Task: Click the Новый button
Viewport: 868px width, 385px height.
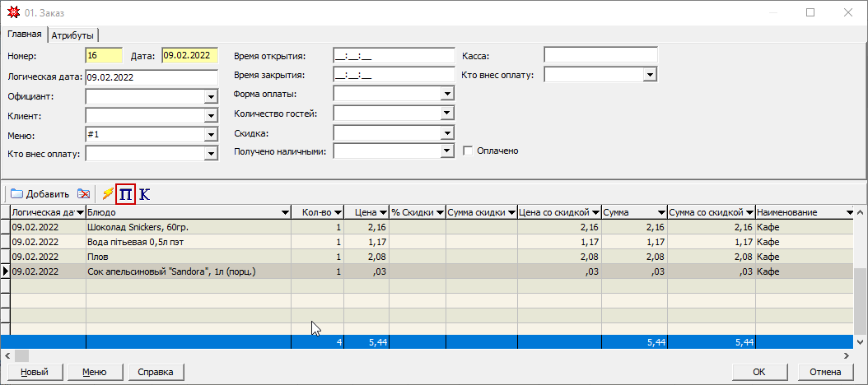Action: (x=34, y=372)
